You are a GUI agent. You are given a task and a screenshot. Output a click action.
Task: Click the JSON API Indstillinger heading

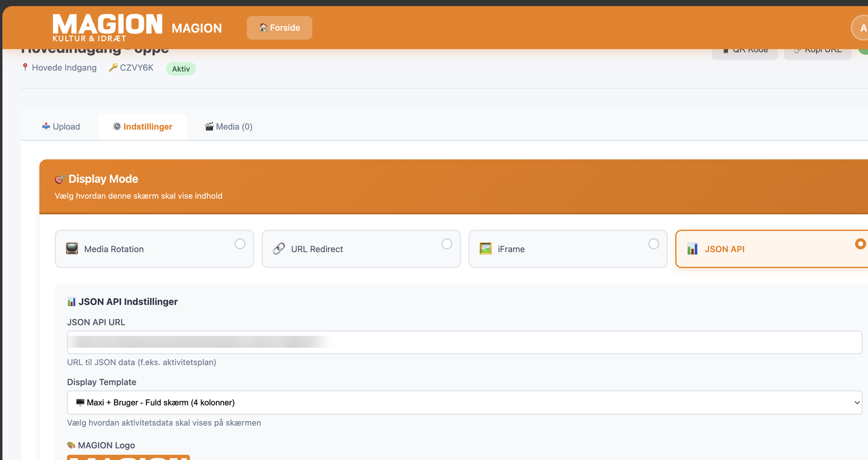128,302
